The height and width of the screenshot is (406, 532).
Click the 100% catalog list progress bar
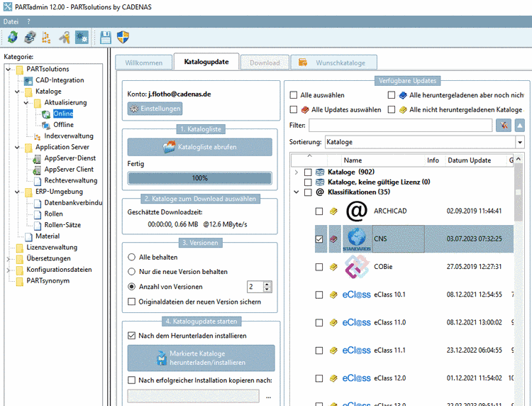200,178
